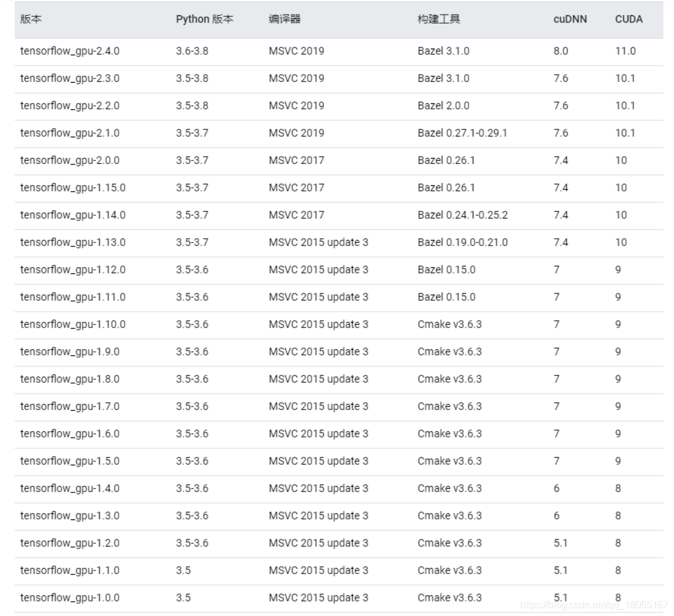This screenshot has height=616, width=674.
Task: Click Python 3.6-3.8 in the 2.4.0 row
Action: click(192, 51)
